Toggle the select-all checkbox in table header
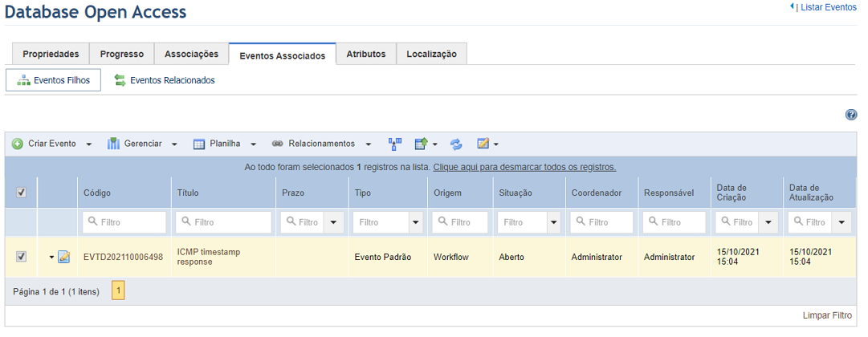868x337 pixels. (21, 193)
